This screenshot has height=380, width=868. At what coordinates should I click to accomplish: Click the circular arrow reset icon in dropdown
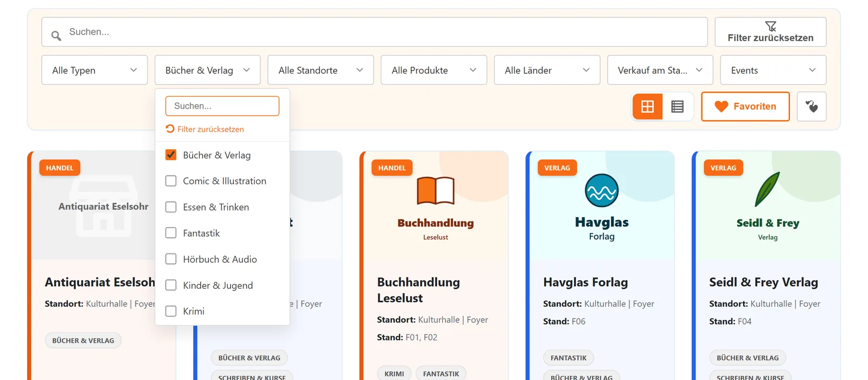click(170, 129)
